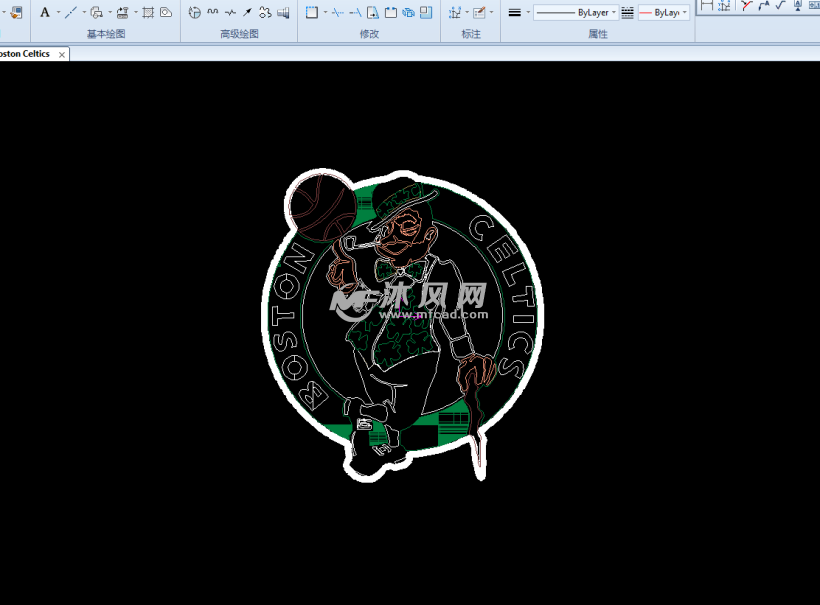This screenshot has width=820, height=605.
Task: Click the dimension tool icon in 标注
Action: click(455, 12)
